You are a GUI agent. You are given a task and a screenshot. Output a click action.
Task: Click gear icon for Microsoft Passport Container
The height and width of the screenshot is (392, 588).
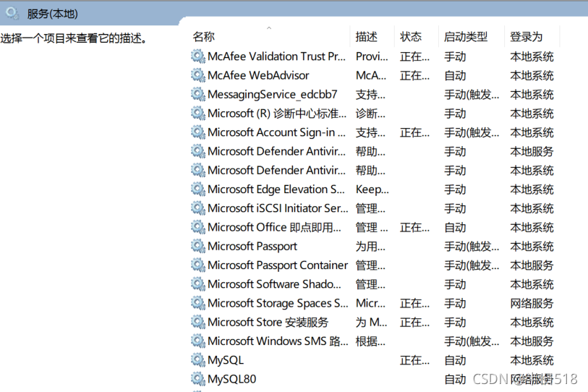(x=198, y=265)
